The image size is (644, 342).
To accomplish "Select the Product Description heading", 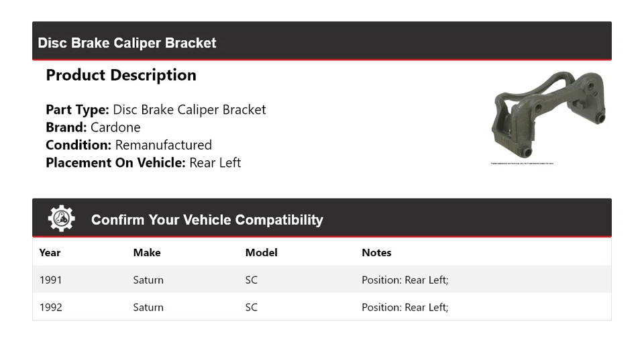I will click(x=121, y=75).
